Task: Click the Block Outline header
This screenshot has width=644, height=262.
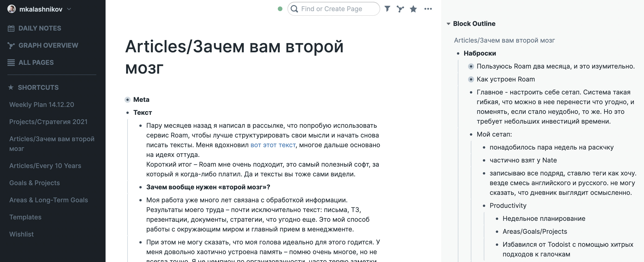Action: (474, 24)
